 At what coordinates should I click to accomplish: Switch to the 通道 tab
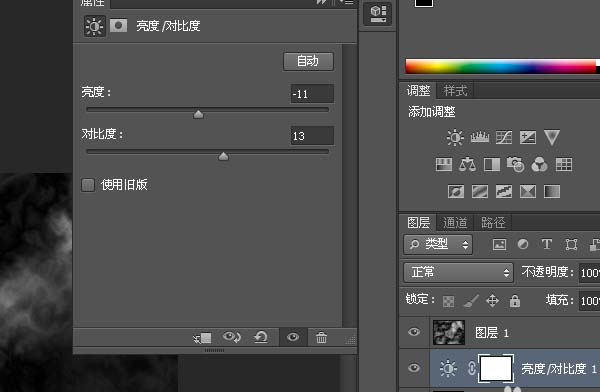click(x=455, y=222)
